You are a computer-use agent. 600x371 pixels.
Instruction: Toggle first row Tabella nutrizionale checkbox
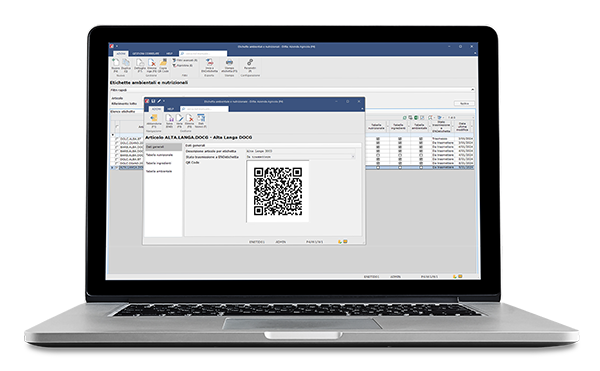tap(378, 139)
